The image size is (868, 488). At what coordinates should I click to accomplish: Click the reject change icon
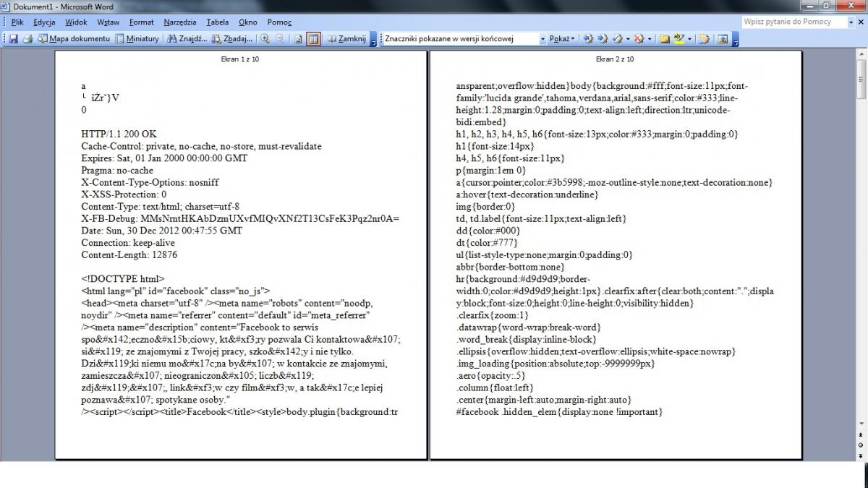pos(639,38)
